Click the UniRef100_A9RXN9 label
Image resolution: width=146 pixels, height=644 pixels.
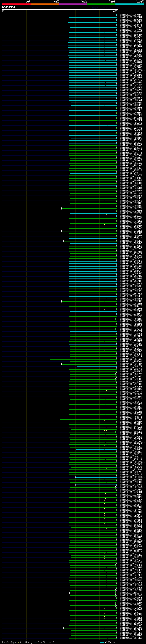(x=131, y=103)
